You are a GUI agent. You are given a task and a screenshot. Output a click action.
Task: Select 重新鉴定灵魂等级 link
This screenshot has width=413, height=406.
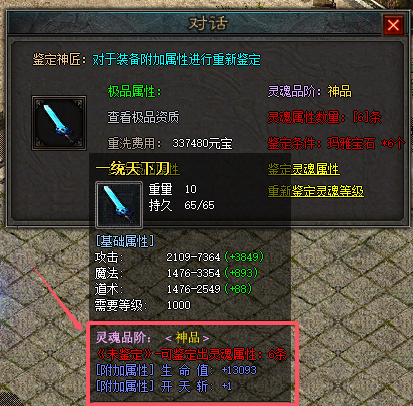tap(316, 191)
